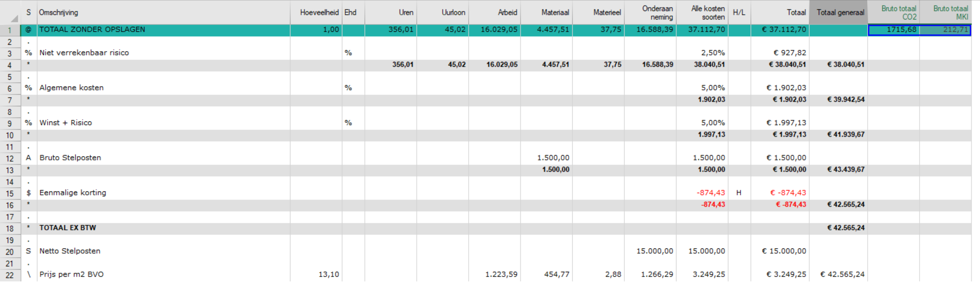The width and height of the screenshot is (980, 298).
Task: Select the % symbol beside Algemene kosten
Action: pyautogui.click(x=29, y=88)
